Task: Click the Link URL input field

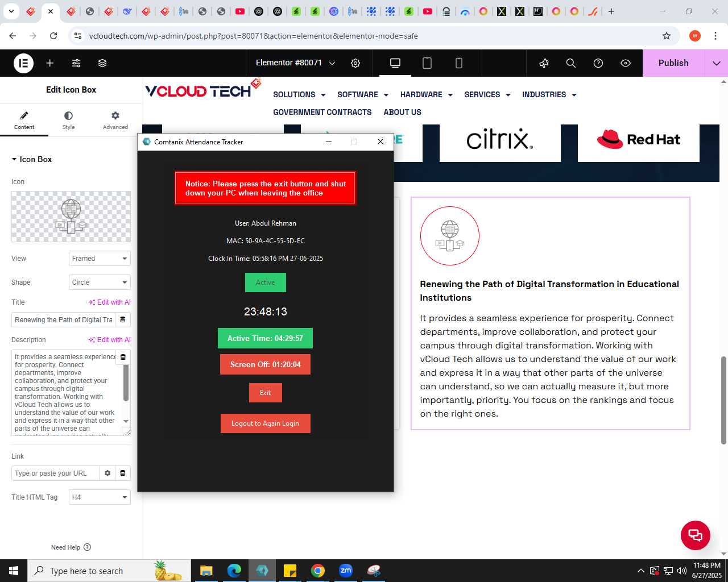Action: click(55, 473)
